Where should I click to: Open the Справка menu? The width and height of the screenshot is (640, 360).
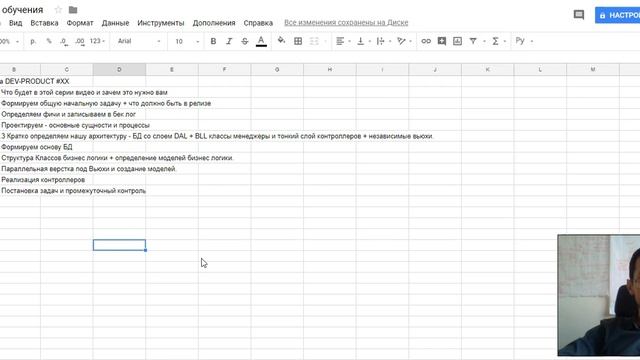[x=258, y=23]
